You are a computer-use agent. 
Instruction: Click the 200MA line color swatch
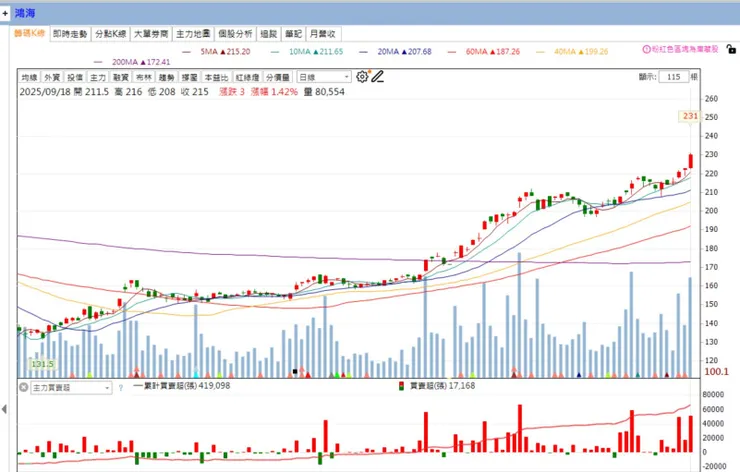[98, 62]
